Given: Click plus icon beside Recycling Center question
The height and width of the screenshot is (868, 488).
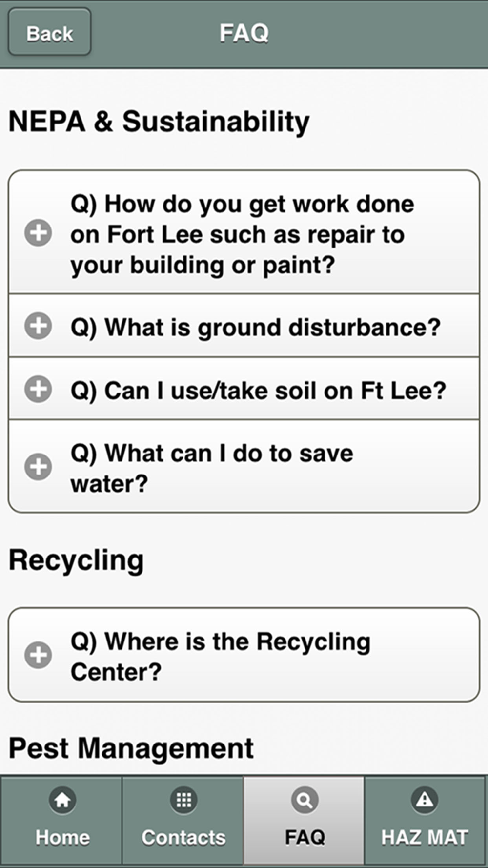Looking at the screenshot, I should pos(38,655).
